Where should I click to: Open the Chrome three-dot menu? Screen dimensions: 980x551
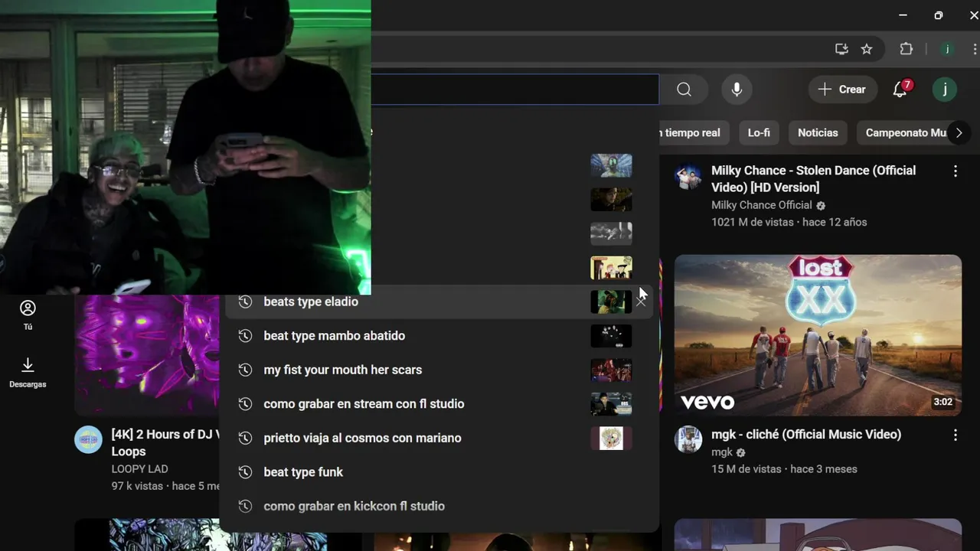[x=975, y=49]
